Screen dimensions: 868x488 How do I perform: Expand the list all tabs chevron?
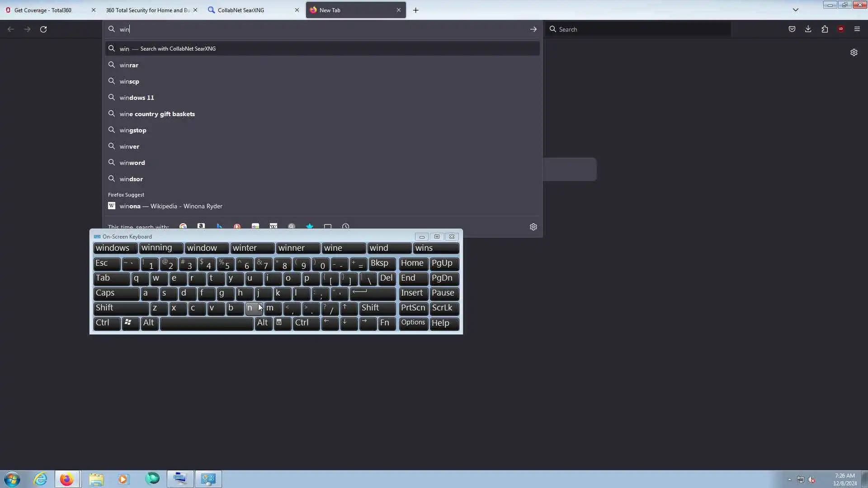pos(796,10)
